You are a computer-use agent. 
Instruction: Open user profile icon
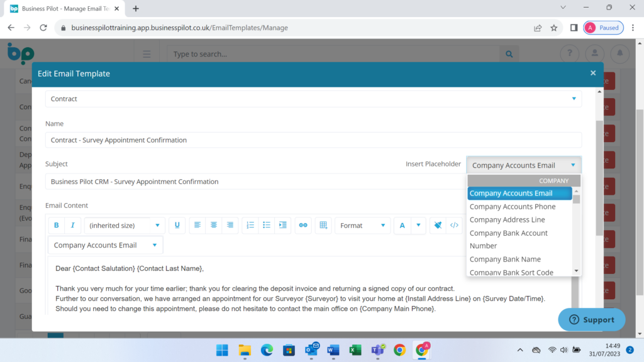pos(595,53)
